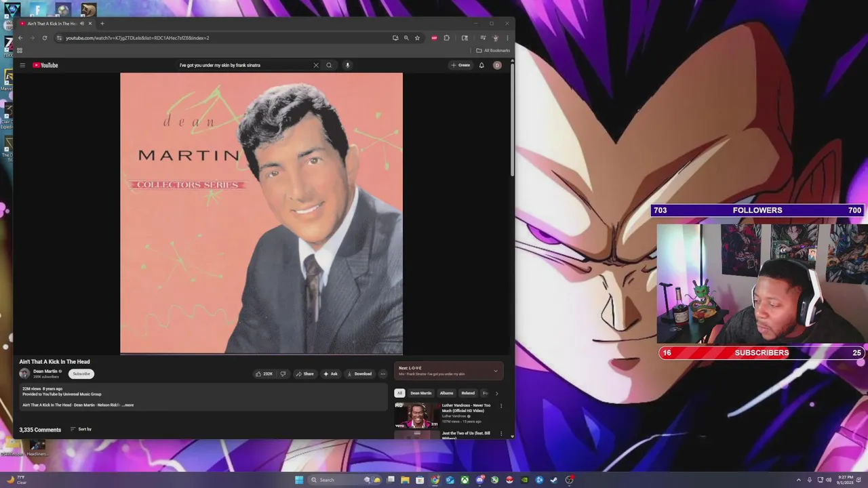Open Xbox app from the taskbar

(x=465, y=480)
